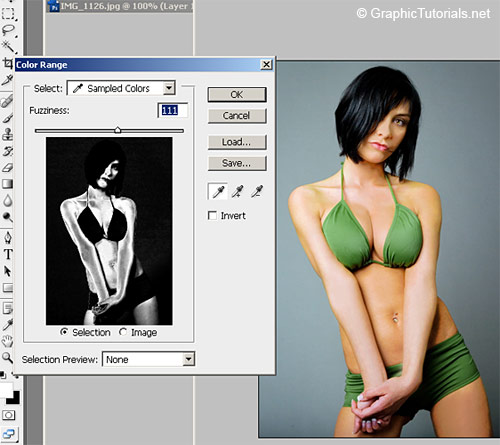Select the toolbar Eyedropper tool above Hand
The height and width of the screenshot is (445, 500).
coord(7,325)
